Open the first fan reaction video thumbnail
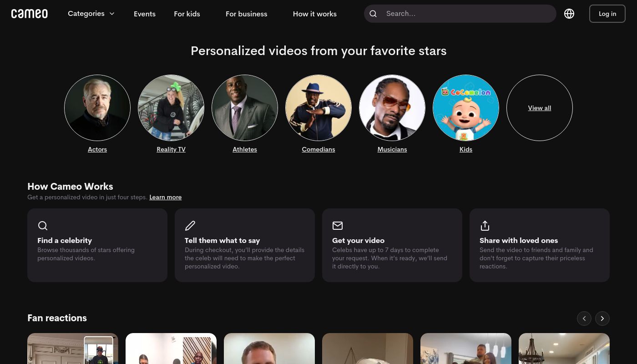This screenshot has height=364, width=637. (x=73, y=349)
